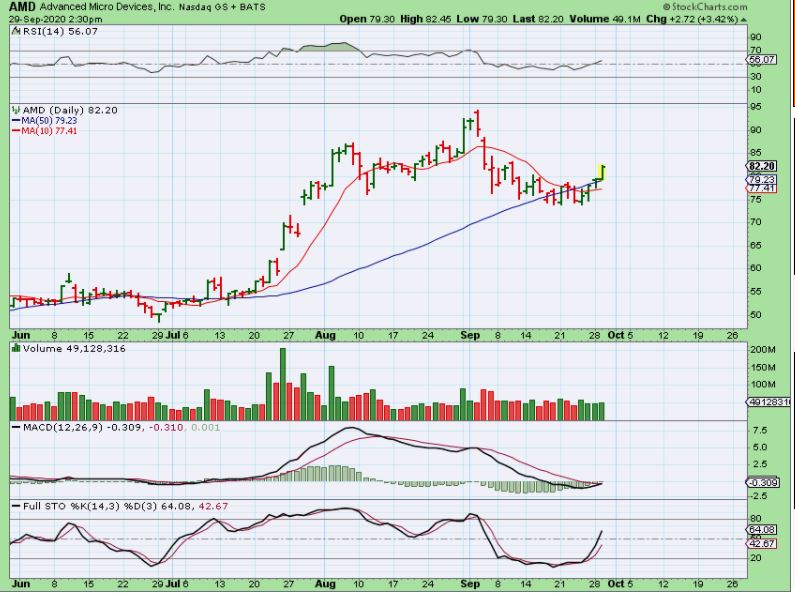Click the 200M label on volume axis
Screen dimensions: 795x594
point(763,350)
